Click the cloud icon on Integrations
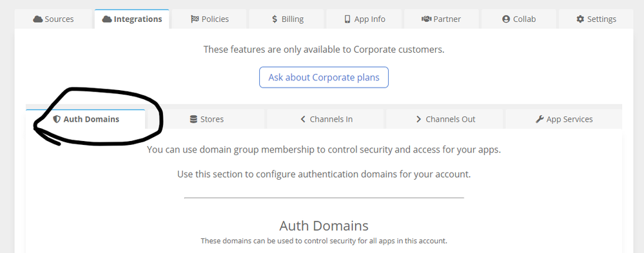 click(107, 19)
